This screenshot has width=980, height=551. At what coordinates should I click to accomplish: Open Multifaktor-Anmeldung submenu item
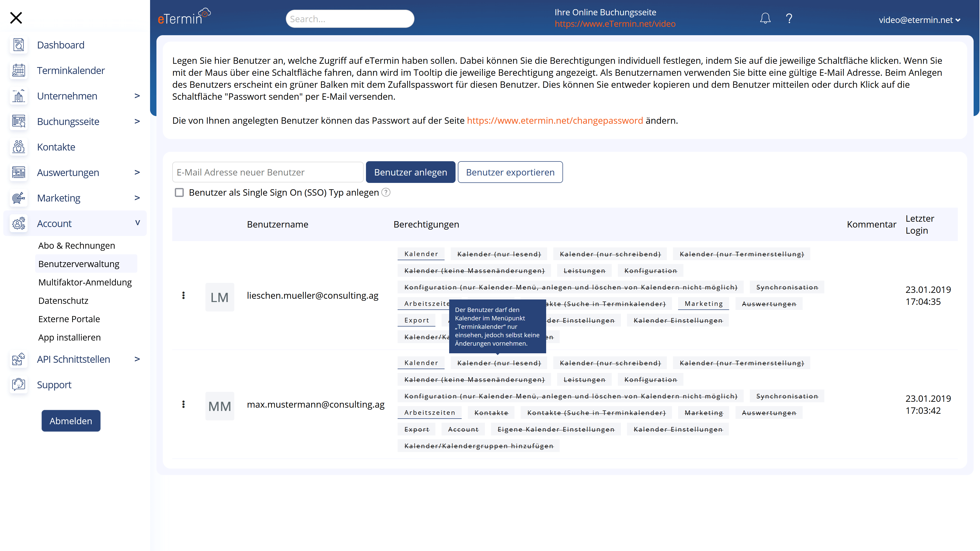point(85,282)
